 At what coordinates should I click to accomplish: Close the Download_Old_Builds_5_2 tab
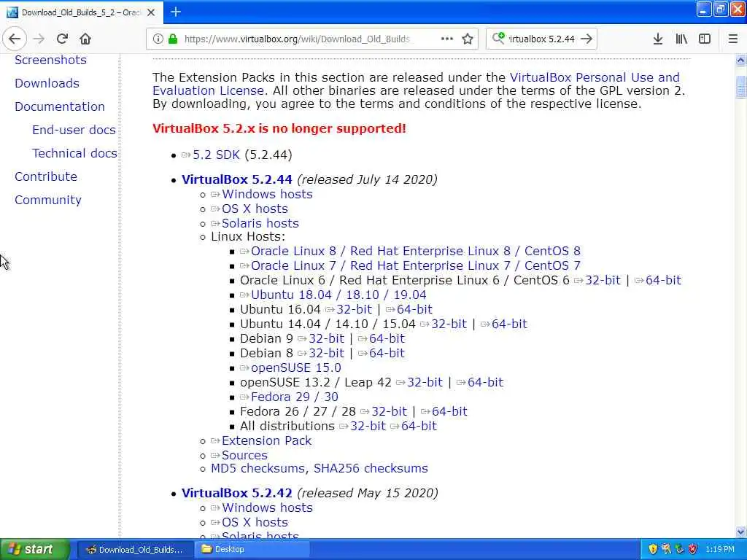[151, 12]
